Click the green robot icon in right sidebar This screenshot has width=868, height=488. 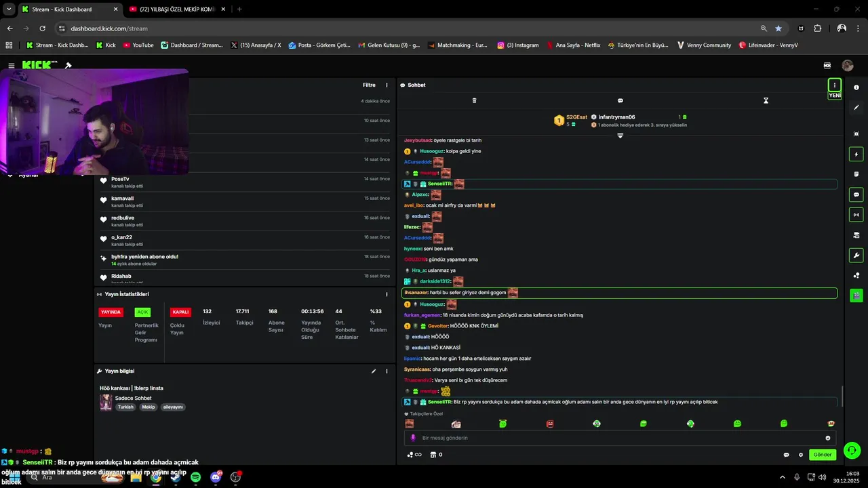pyautogui.click(x=856, y=296)
